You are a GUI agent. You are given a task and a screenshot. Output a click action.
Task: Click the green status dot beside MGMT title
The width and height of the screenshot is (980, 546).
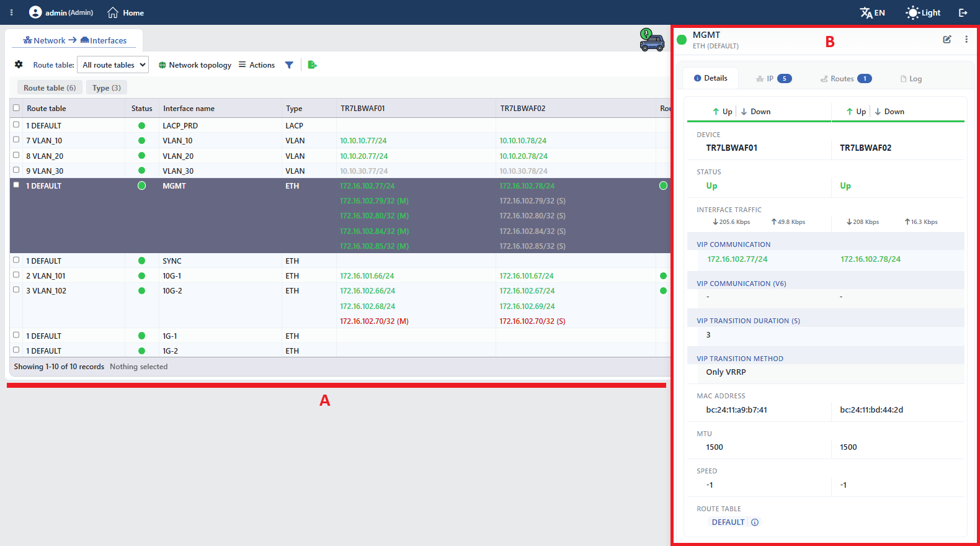point(682,40)
